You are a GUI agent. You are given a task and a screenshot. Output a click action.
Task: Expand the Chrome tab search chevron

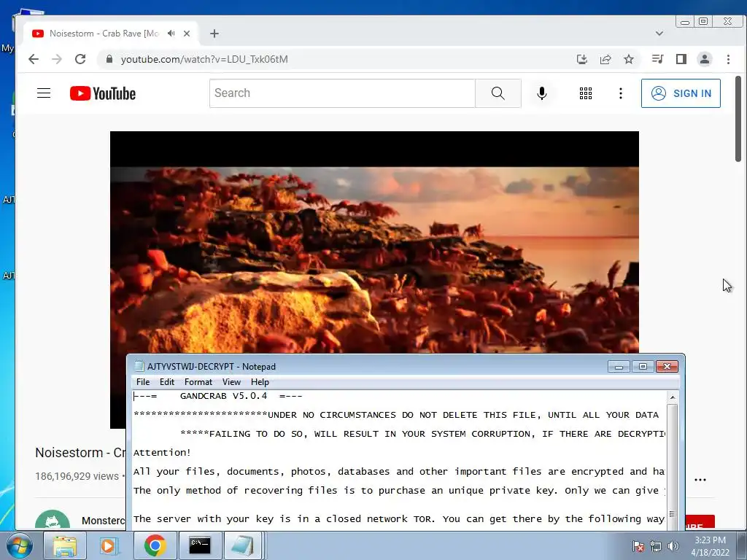(659, 34)
